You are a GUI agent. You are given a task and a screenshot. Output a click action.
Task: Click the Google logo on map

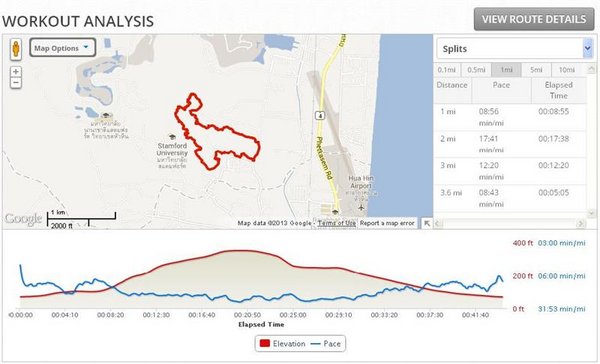tap(23, 219)
